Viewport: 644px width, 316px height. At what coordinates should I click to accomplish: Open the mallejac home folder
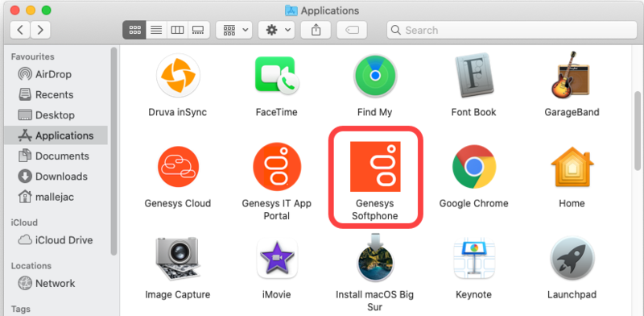point(56,197)
